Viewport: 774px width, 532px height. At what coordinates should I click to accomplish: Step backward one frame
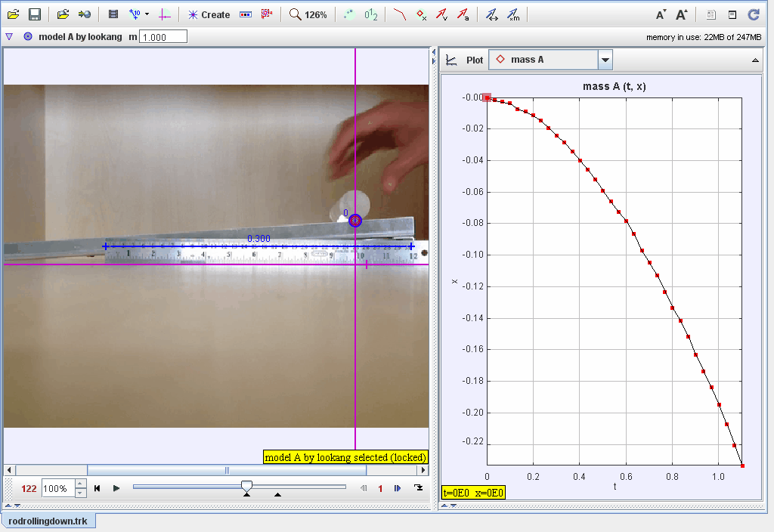coord(364,488)
